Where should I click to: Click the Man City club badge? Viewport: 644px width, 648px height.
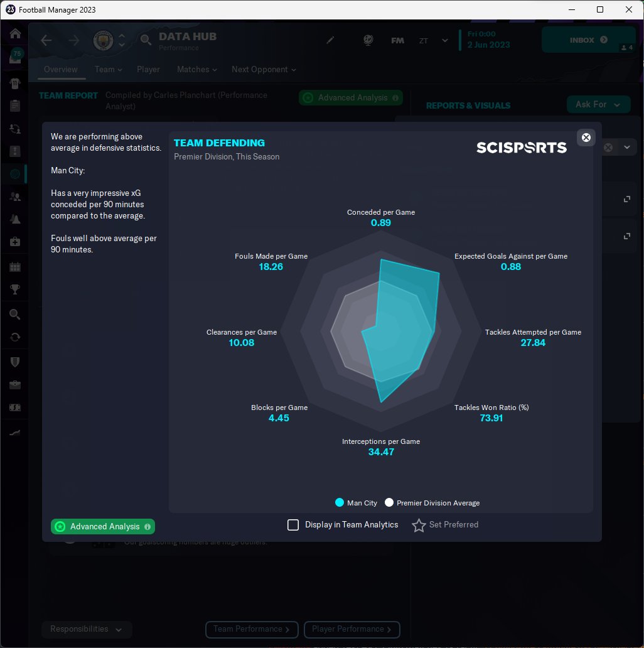104,40
